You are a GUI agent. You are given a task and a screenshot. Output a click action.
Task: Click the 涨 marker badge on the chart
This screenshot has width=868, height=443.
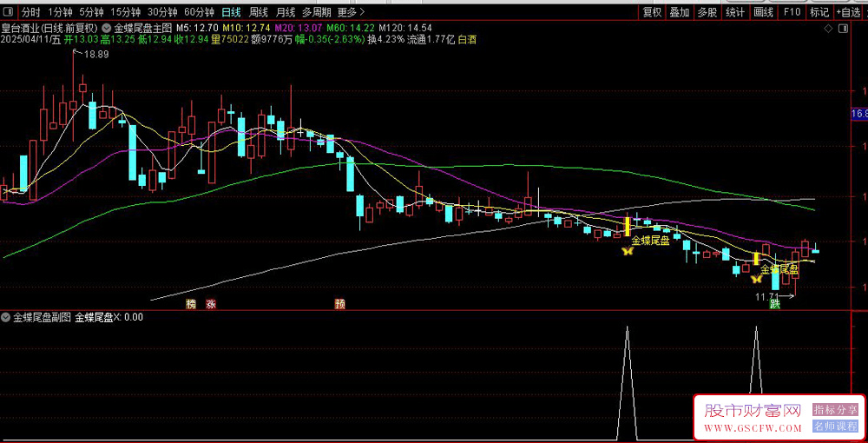point(210,304)
